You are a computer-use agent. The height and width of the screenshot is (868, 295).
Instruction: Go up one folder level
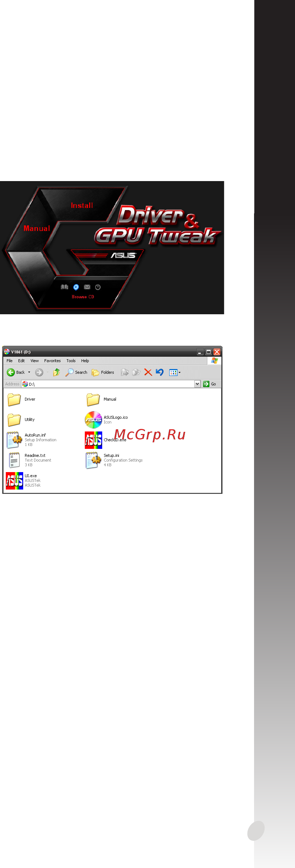[x=57, y=372]
